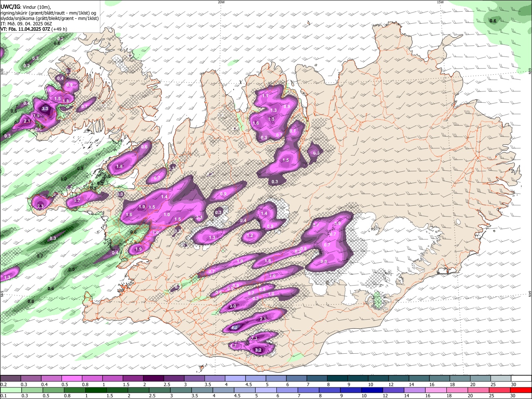Image resolution: width=532 pixels, height=399 pixels.
Task: Click the 'UWC/IG' title text
Action: coord(10,7)
